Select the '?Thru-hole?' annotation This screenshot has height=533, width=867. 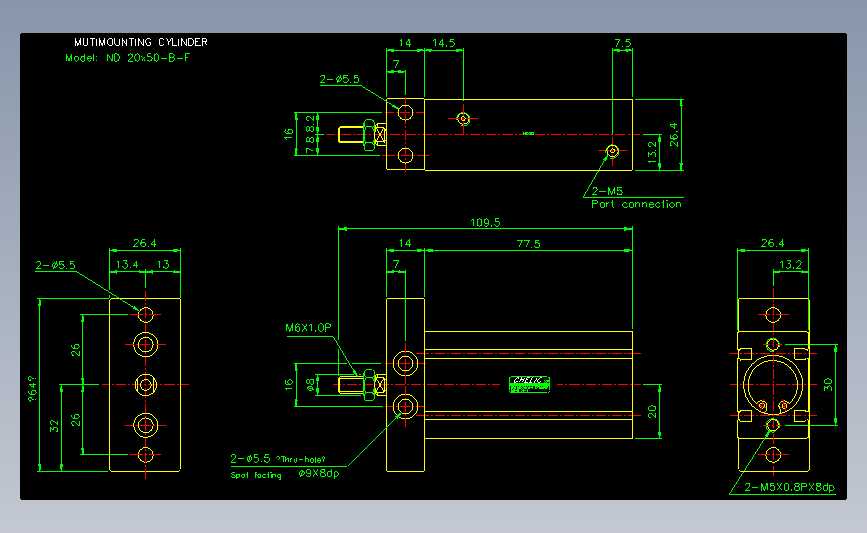(x=300, y=459)
